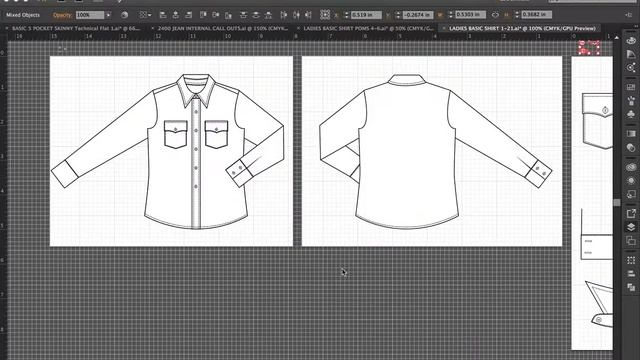
Task: Click Vertical Align Top icon
Action: point(203,15)
